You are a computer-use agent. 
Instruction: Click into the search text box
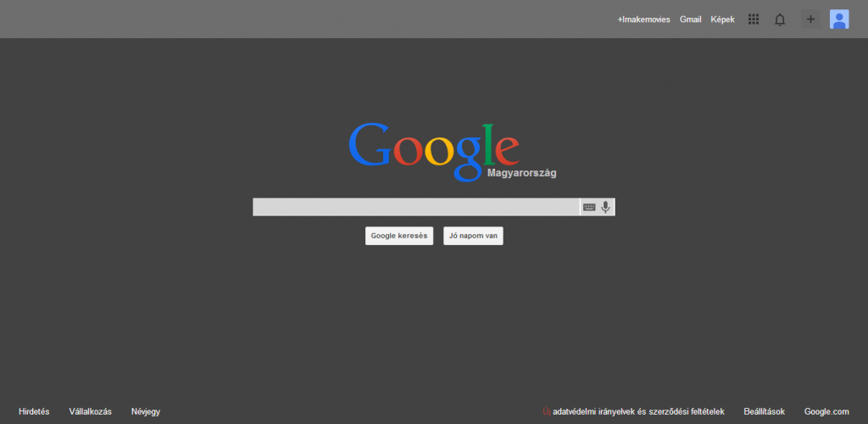(415, 207)
